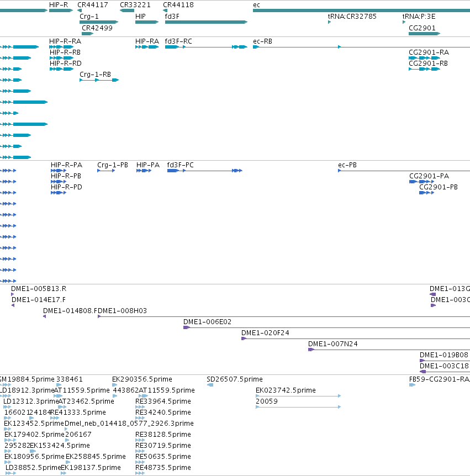Select the DME1-019B08 clone
Image resolution: width=470 pixels, height=476 pixels.
point(445,361)
